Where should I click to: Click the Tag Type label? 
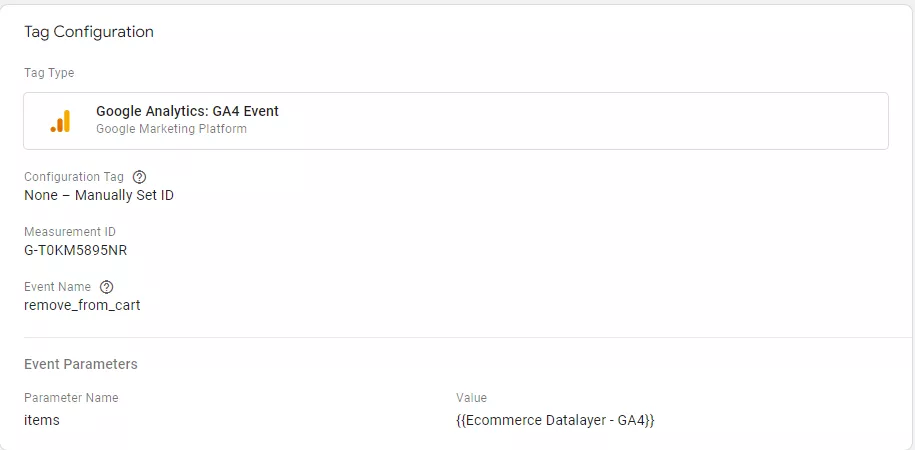(x=49, y=73)
